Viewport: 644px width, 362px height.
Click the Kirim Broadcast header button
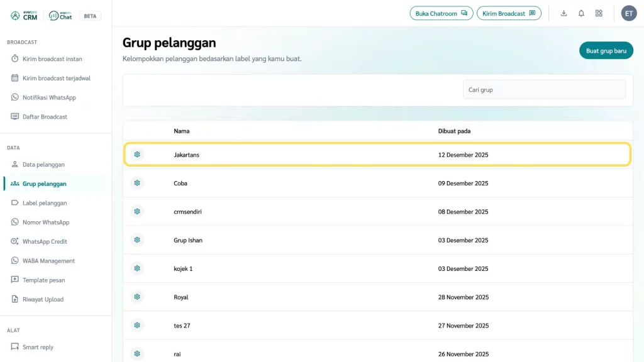click(x=508, y=13)
